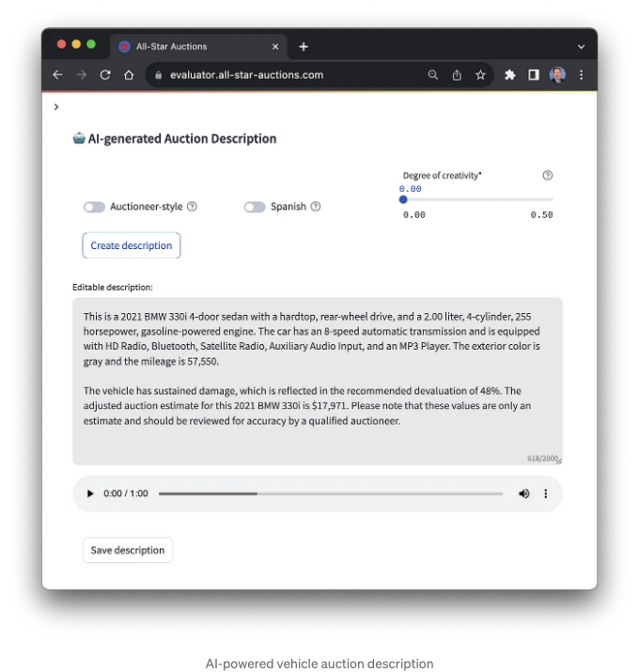Image resolution: width=639 pixels, height=672 pixels.
Task: Expand the tab search chevron
Action: pyautogui.click(x=581, y=47)
